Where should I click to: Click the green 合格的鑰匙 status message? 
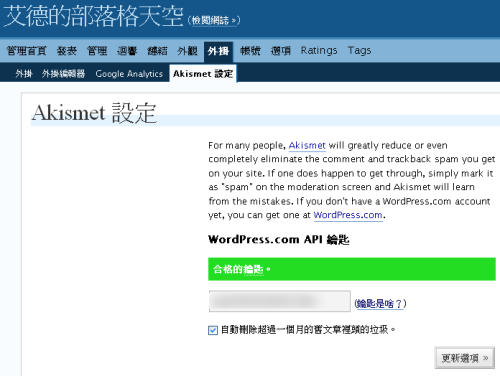[x=352, y=269]
